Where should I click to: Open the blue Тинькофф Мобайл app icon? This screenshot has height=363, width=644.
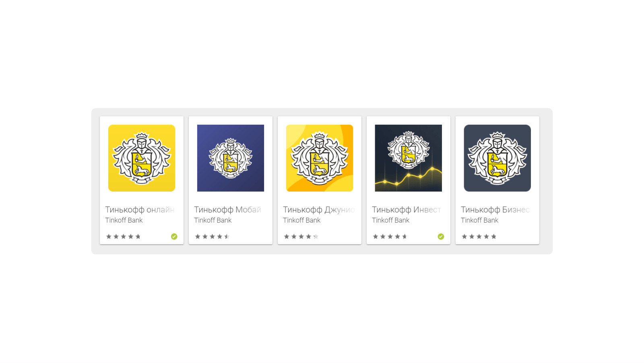(x=231, y=158)
